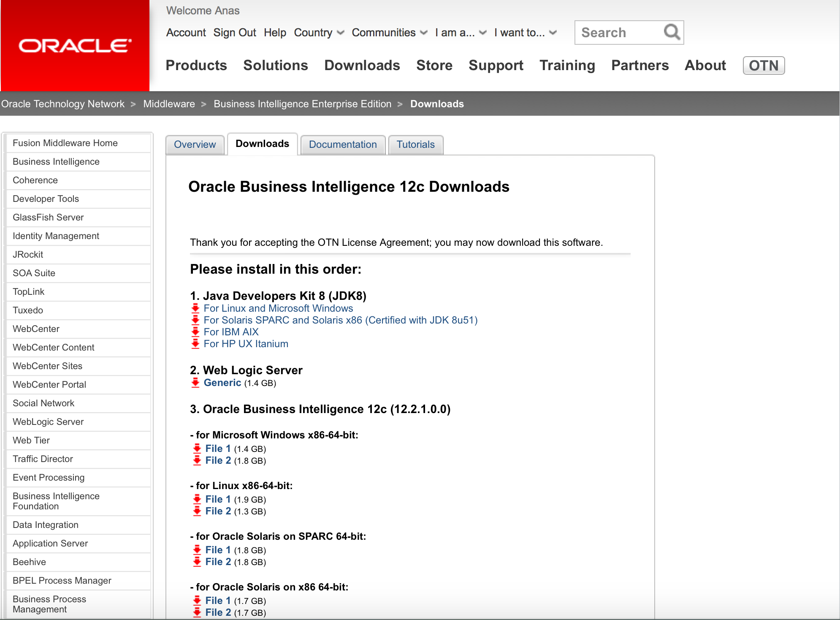Click the Oracle logo
This screenshot has height=620, width=840.
pos(75,46)
